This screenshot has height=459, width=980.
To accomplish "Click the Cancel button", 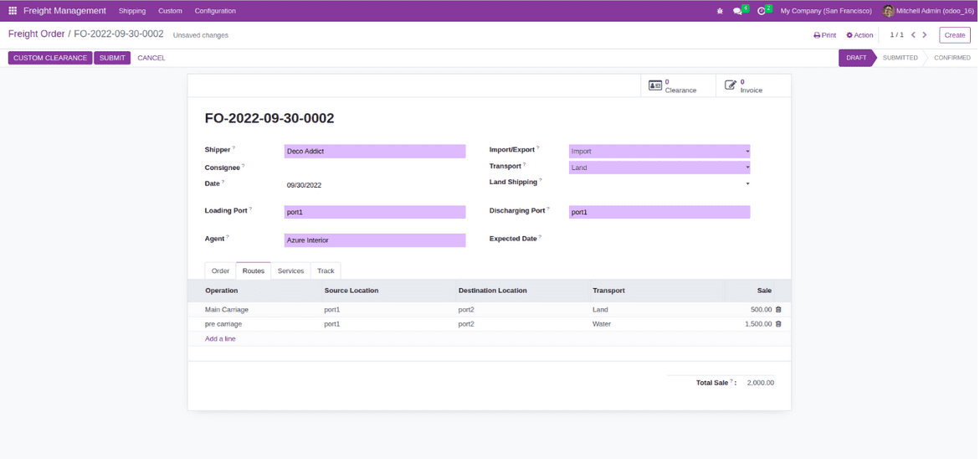I will pos(151,58).
